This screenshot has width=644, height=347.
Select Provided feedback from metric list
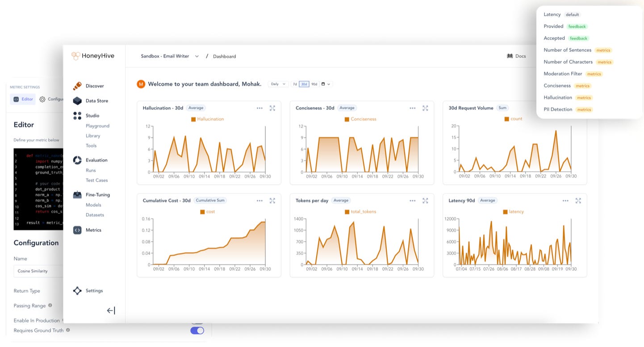click(565, 26)
